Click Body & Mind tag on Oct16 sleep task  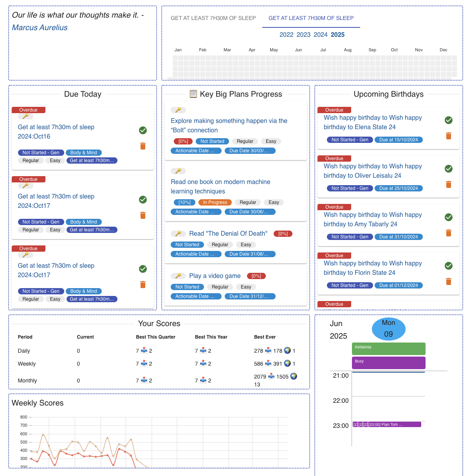click(83, 153)
